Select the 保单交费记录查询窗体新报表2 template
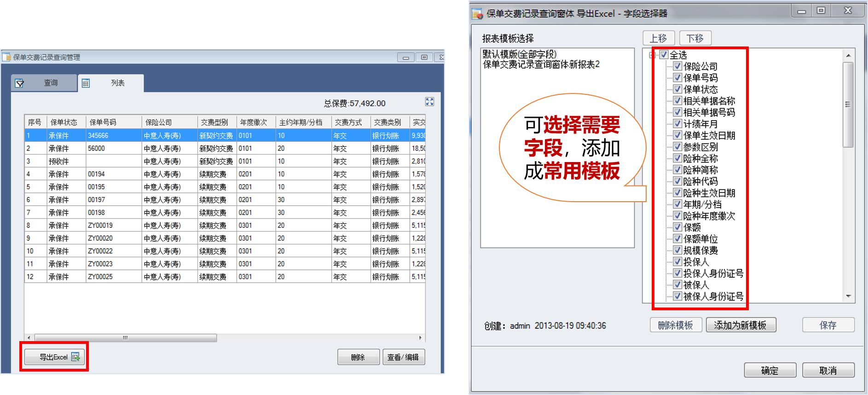 (x=541, y=65)
